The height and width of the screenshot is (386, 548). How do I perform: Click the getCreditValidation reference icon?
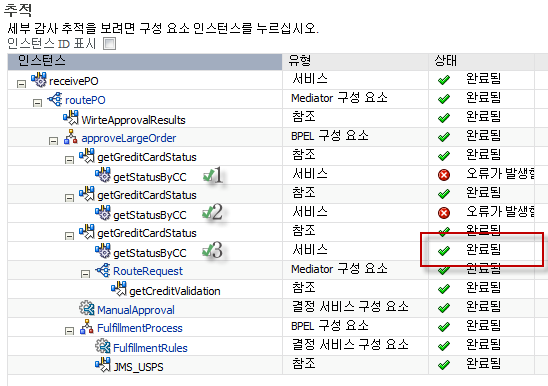coord(119,289)
